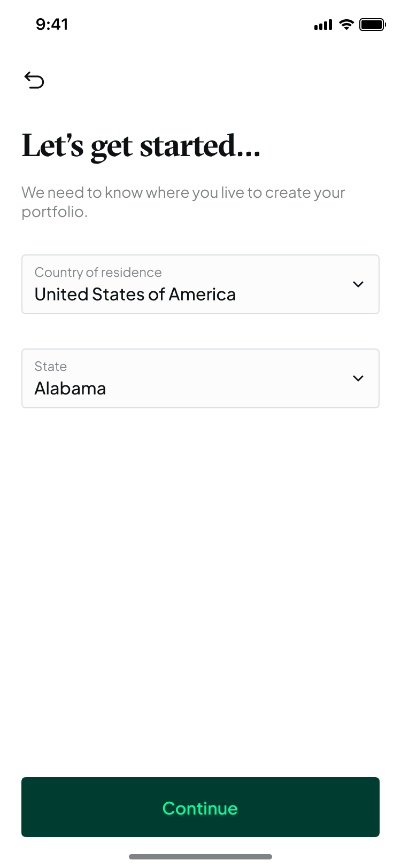Image resolution: width=401 pixels, height=868 pixels.
Task: Expand the State chevron arrow
Action: click(358, 378)
